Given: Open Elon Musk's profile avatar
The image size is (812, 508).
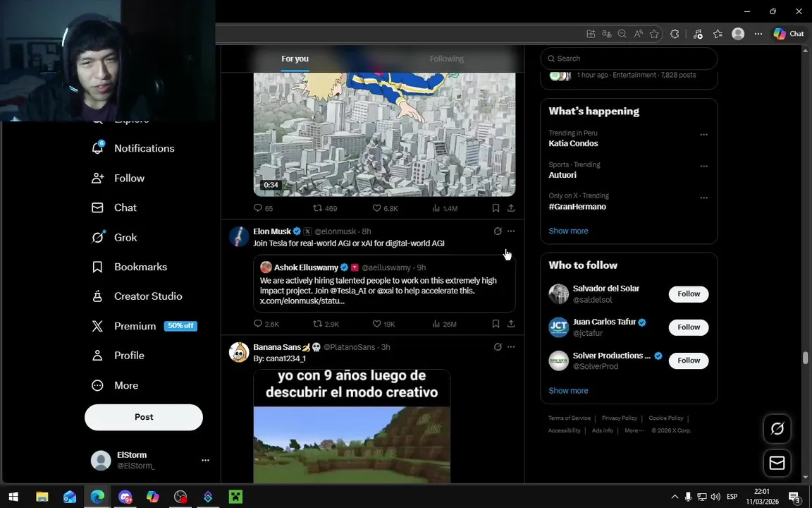Looking at the screenshot, I should click(x=239, y=236).
